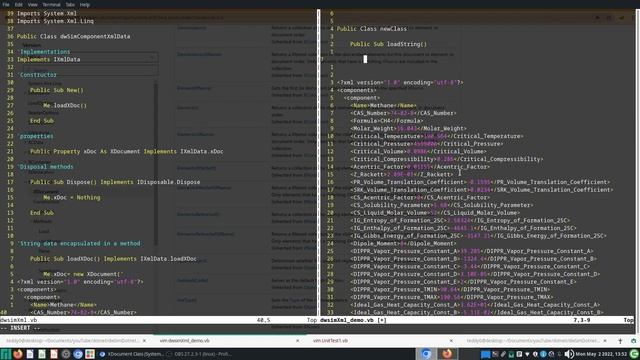Image resolution: width=640 pixels, height=360 pixels.
Task: Open the Terminal menu
Action: 51,4
